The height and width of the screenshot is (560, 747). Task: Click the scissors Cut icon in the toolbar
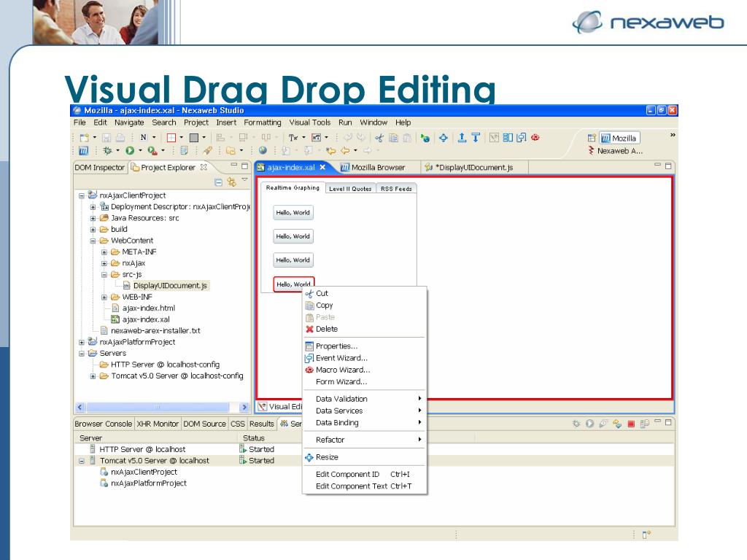point(379,138)
